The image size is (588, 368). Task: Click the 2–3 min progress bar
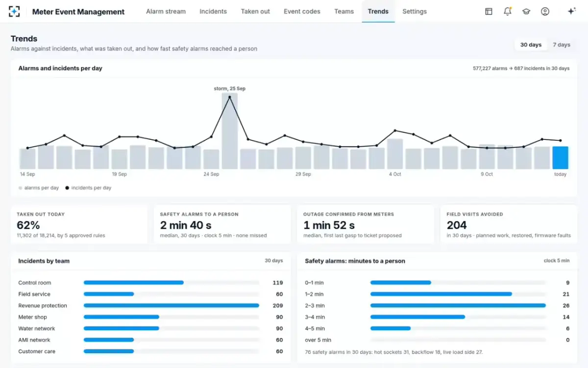458,306
